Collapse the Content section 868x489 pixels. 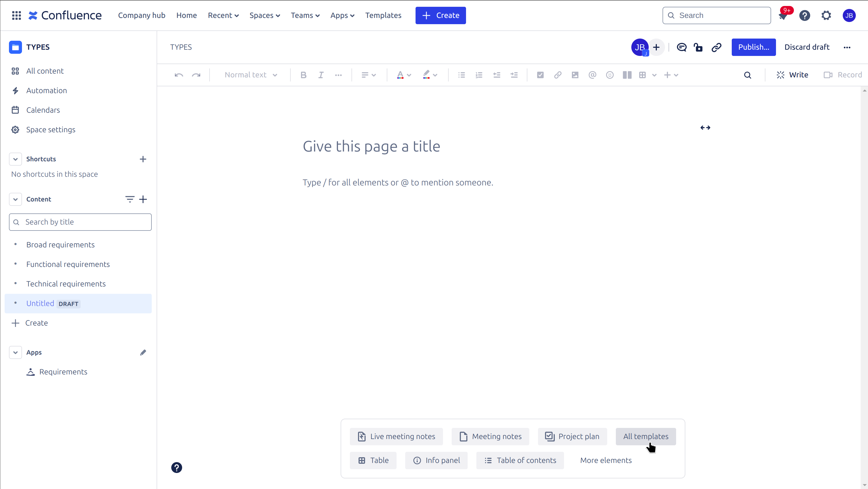(x=15, y=199)
